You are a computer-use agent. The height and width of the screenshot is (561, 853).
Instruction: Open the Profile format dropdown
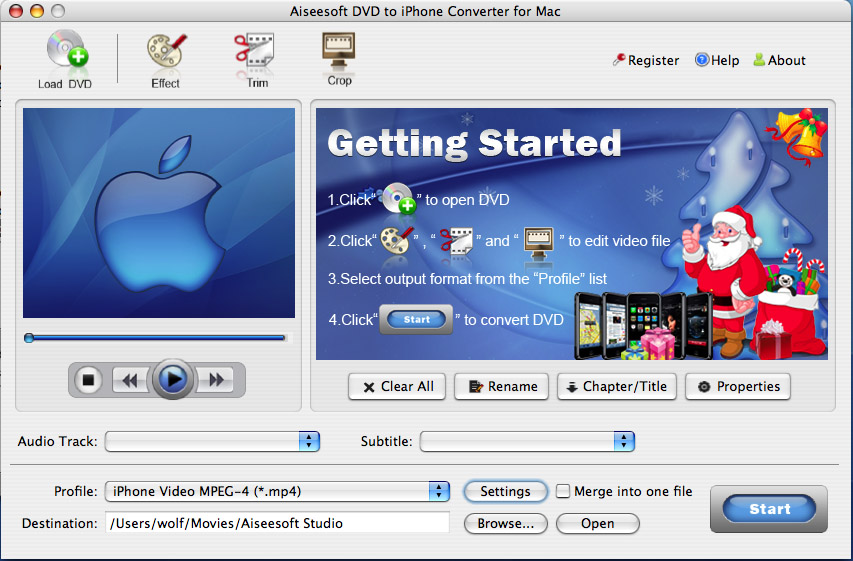pyautogui.click(x=277, y=491)
